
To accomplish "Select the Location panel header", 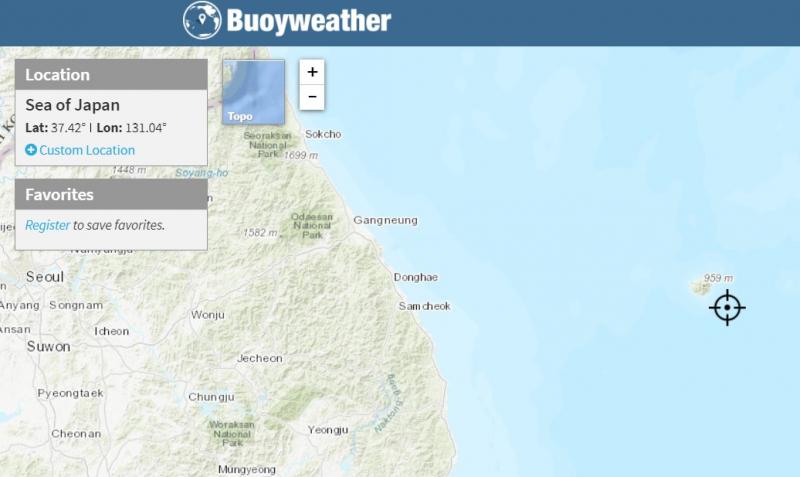I will [x=111, y=75].
